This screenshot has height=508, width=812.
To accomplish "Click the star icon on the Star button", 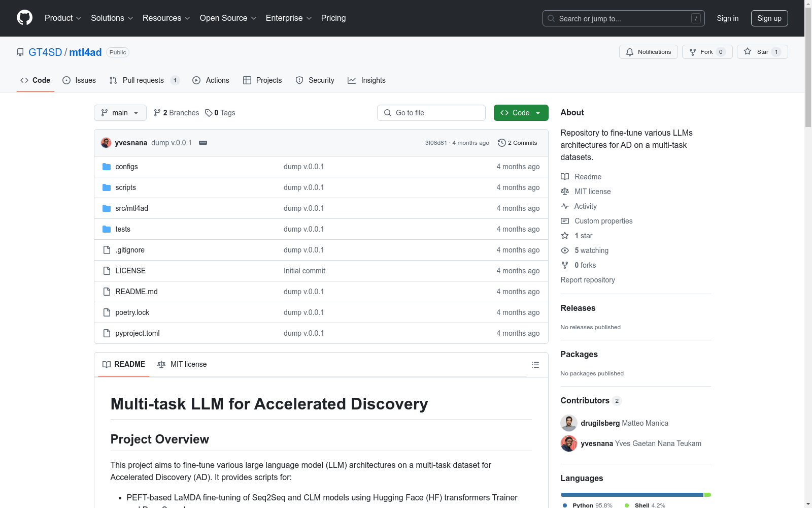I will [x=748, y=51].
